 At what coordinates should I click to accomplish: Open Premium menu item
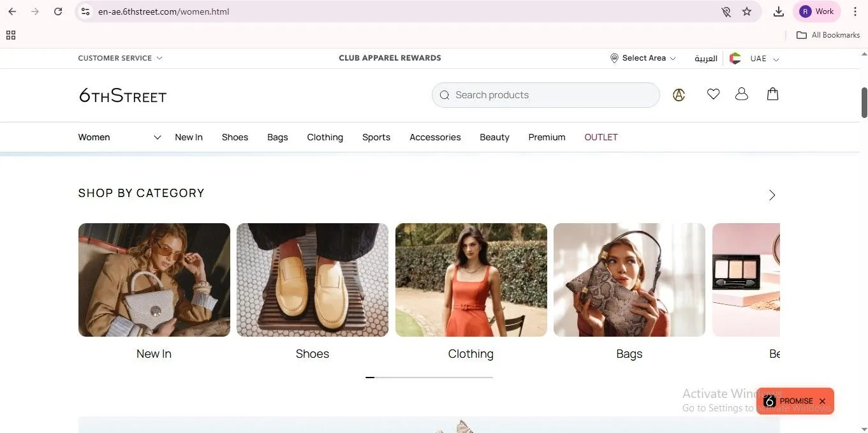tap(547, 137)
